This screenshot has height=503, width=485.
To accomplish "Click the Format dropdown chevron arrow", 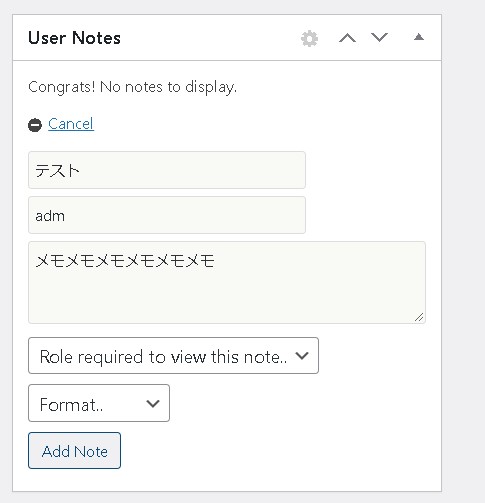I will click(153, 404).
